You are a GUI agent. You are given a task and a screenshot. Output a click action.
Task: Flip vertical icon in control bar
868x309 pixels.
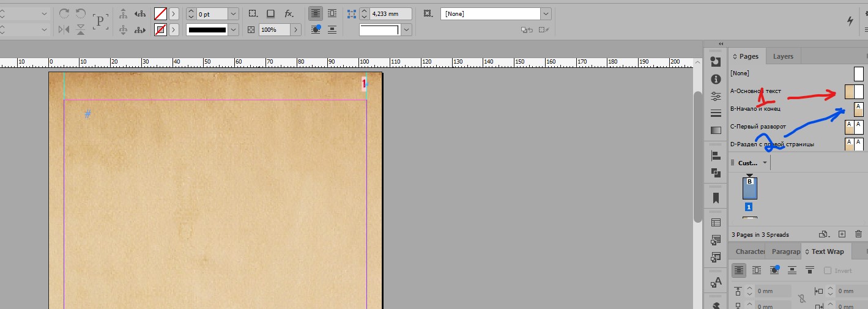click(81, 29)
